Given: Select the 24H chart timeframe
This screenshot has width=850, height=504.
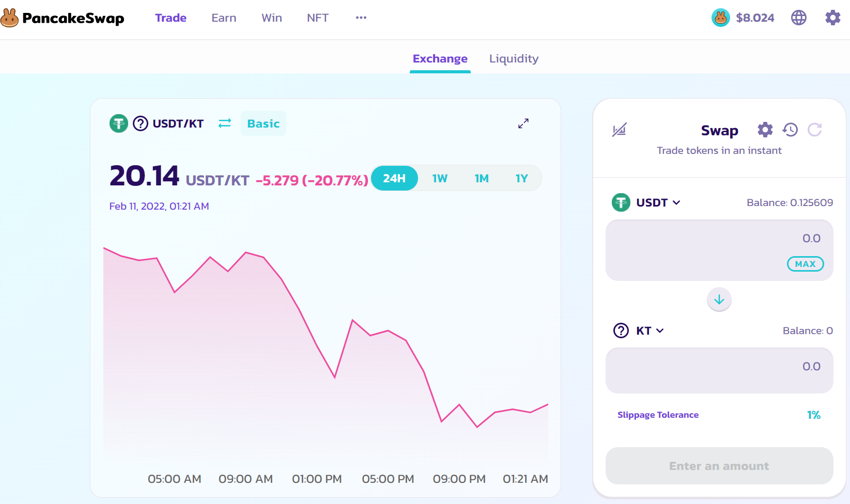Looking at the screenshot, I should [394, 179].
